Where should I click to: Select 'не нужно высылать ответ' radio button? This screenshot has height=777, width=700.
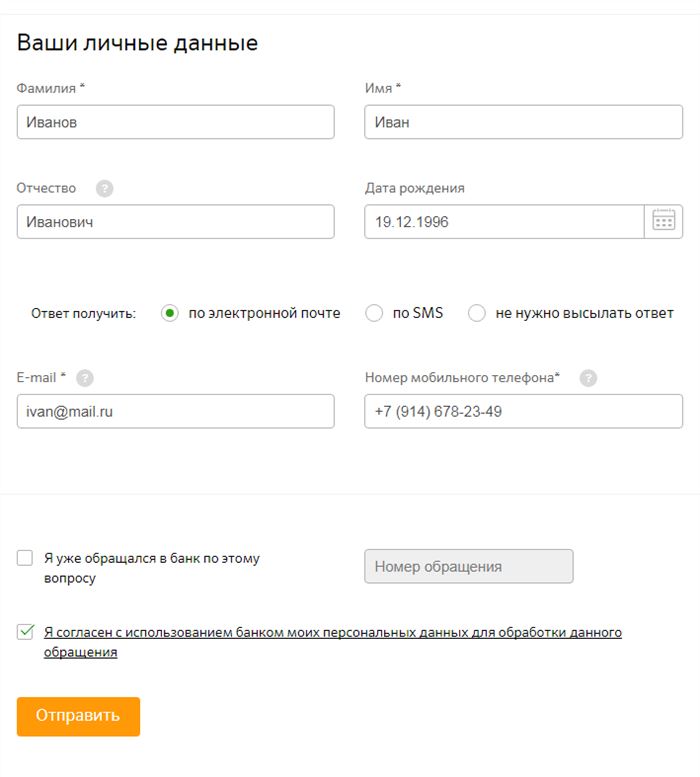477,313
